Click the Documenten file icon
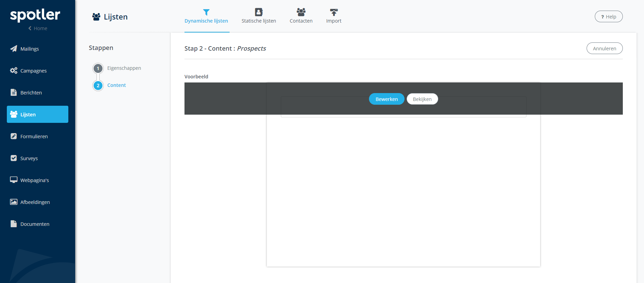644x283 pixels. coord(14,224)
